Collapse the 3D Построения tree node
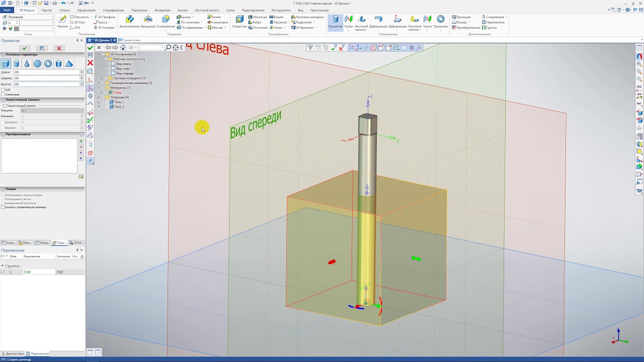The width and height of the screenshot is (644, 362). (99, 54)
